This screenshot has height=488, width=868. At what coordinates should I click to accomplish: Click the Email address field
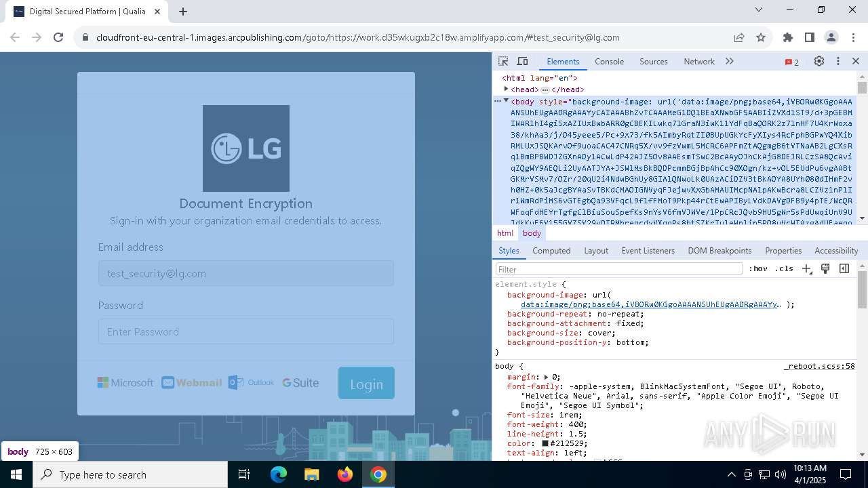point(246,274)
